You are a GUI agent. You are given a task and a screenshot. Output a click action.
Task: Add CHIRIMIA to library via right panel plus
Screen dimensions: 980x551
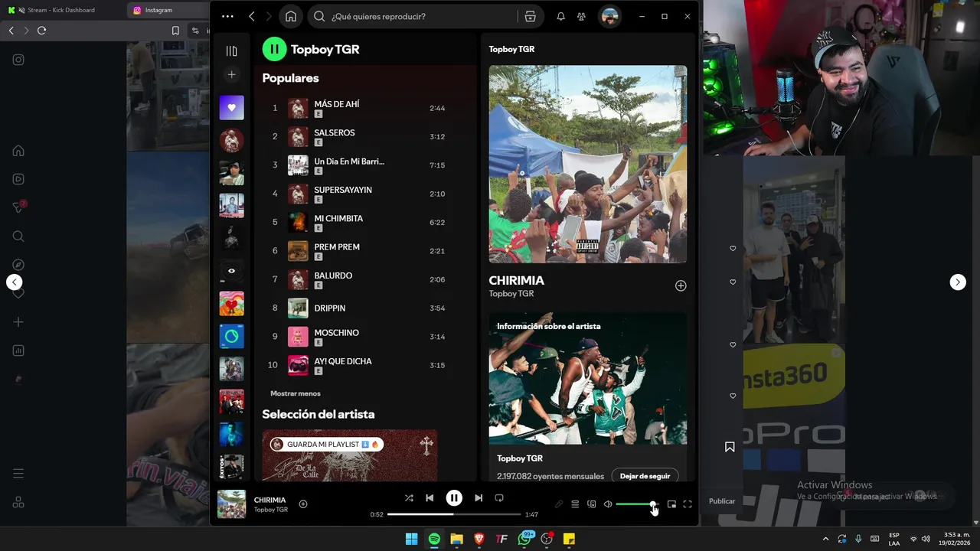point(681,285)
